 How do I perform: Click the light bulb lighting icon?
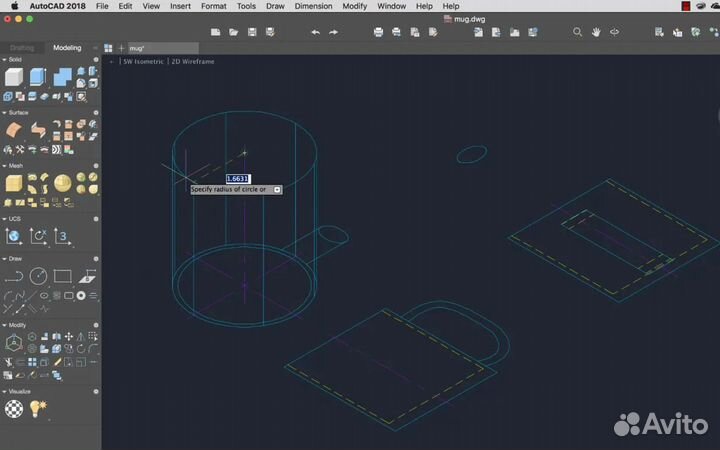[x=38, y=409]
